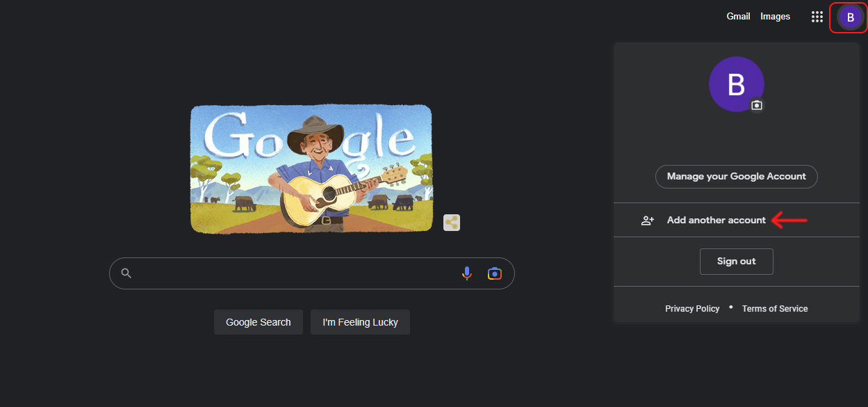Screen dimensions: 868x407
Task: Open the Google apps grid icon
Action: coord(817,17)
